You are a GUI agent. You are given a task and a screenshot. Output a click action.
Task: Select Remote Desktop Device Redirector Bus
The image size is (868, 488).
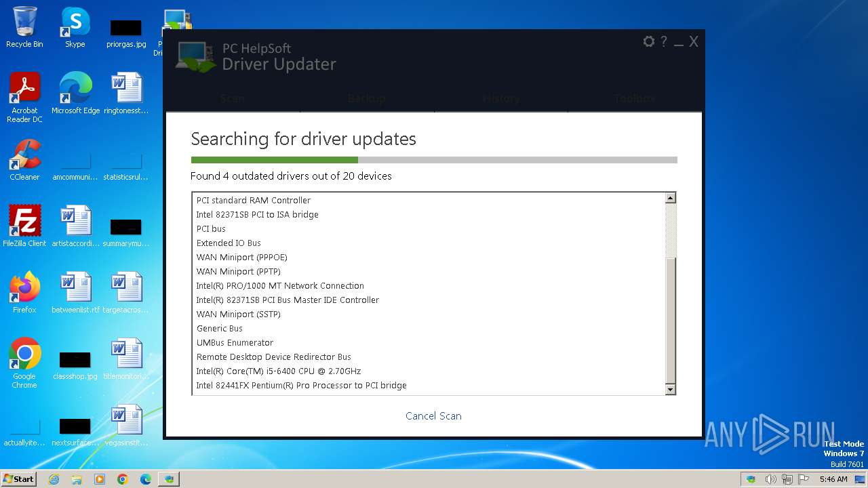tap(429, 357)
